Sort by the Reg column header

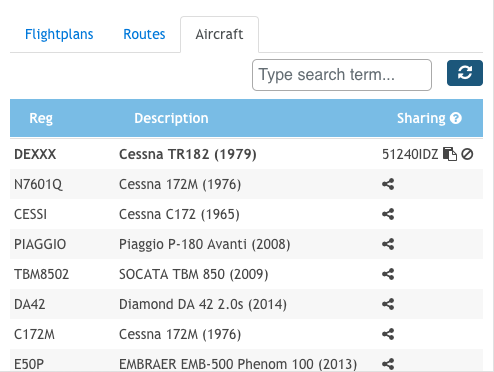point(41,118)
